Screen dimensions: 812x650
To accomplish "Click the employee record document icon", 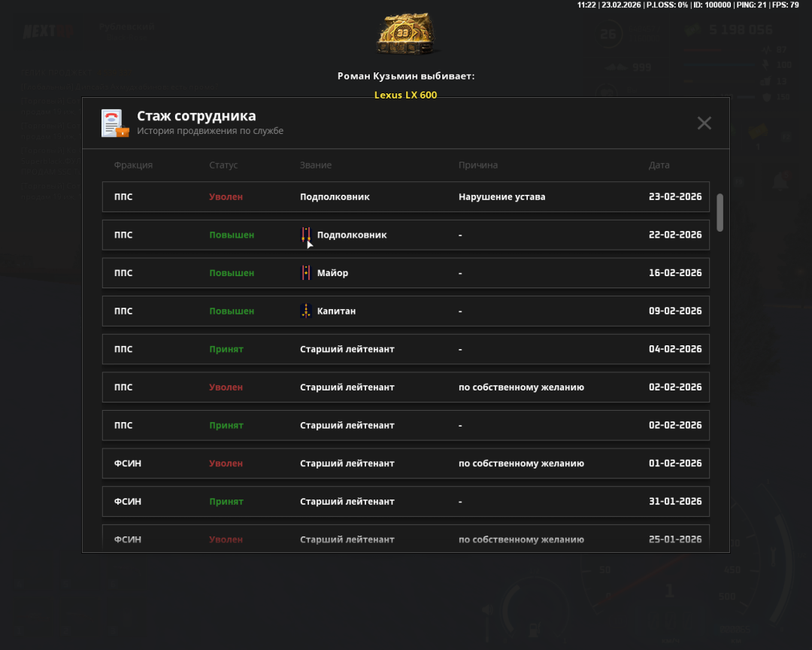I will 115,123.
